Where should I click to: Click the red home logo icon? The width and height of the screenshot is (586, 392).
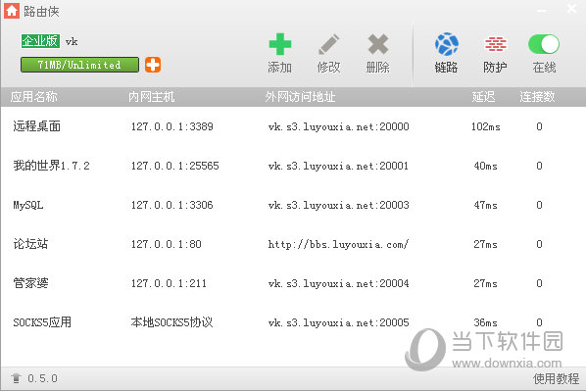pos(12,11)
